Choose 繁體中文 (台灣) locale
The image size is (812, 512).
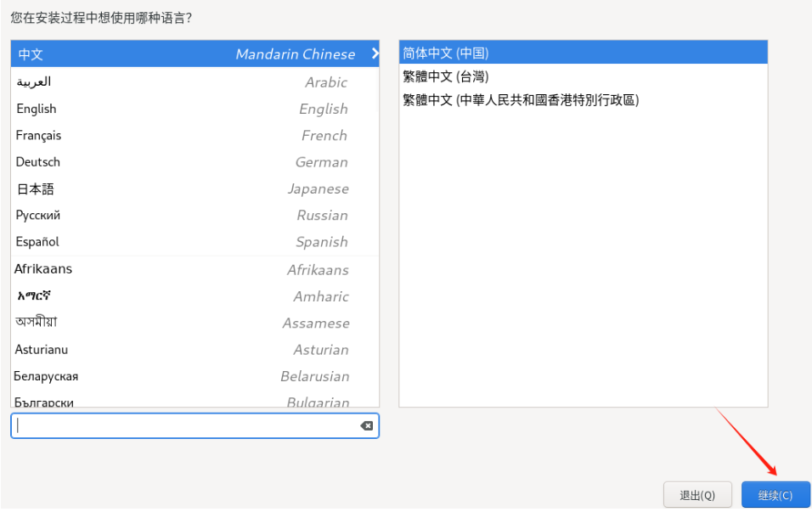[583, 76]
